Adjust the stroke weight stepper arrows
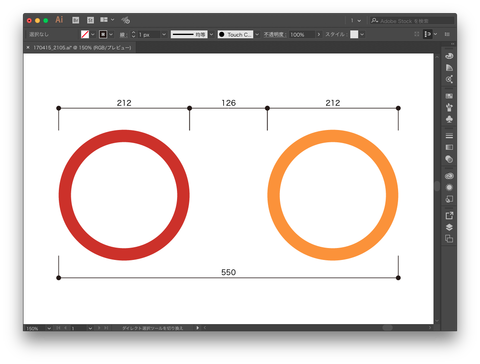This screenshot has width=480, height=364. [133, 34]
